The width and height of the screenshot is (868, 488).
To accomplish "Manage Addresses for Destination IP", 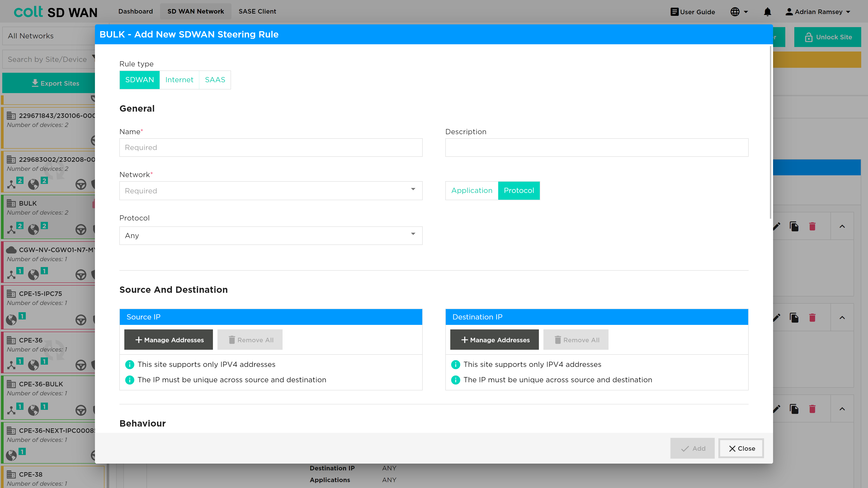I will 494,340.
